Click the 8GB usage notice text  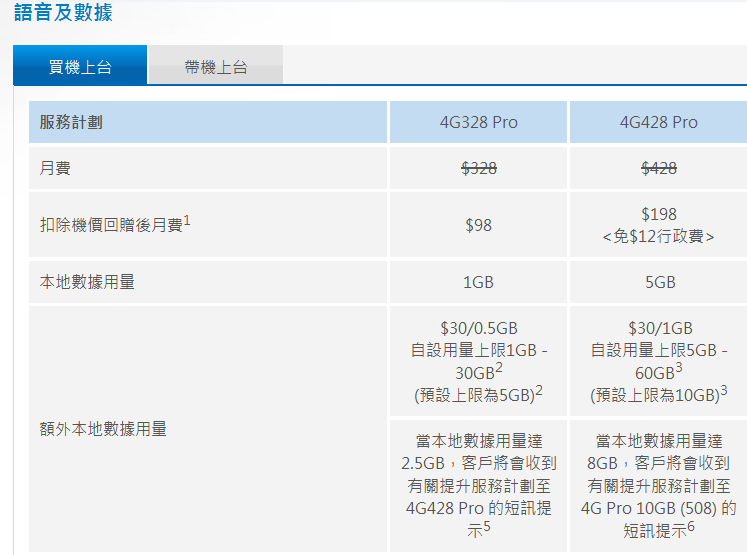click(x=658, y=484)
